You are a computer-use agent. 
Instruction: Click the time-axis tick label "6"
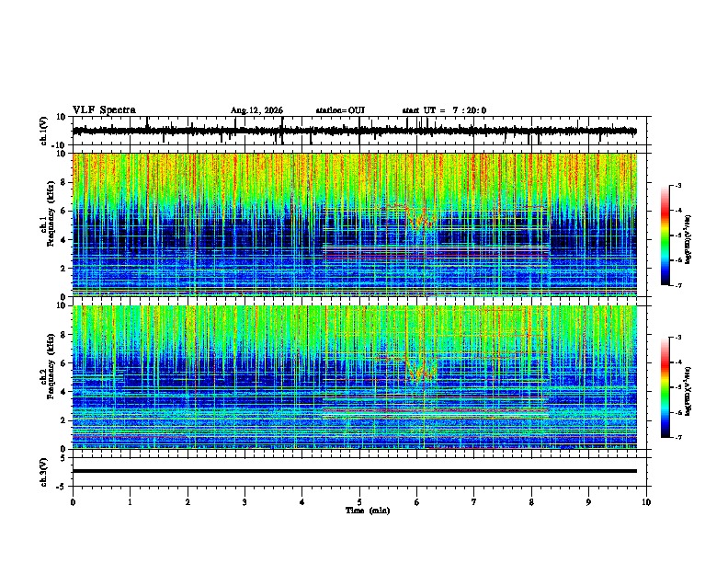pyautogui.click(x=417, y=502)
